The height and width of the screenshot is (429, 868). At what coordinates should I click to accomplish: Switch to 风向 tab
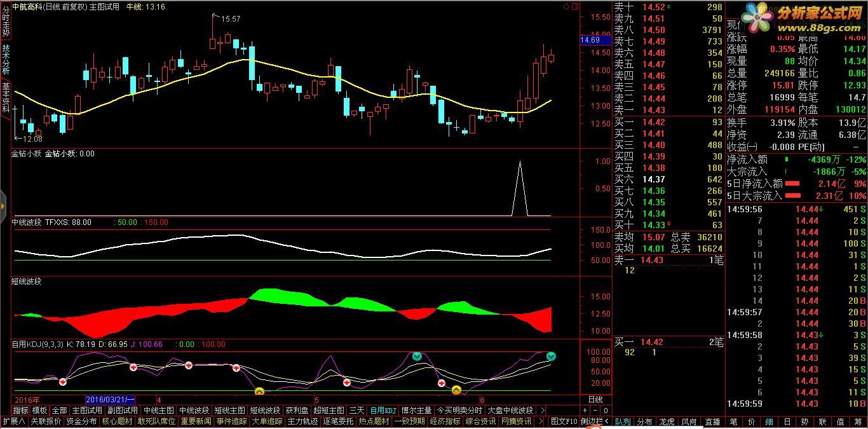pyautogui.click(x=689, y=421)
